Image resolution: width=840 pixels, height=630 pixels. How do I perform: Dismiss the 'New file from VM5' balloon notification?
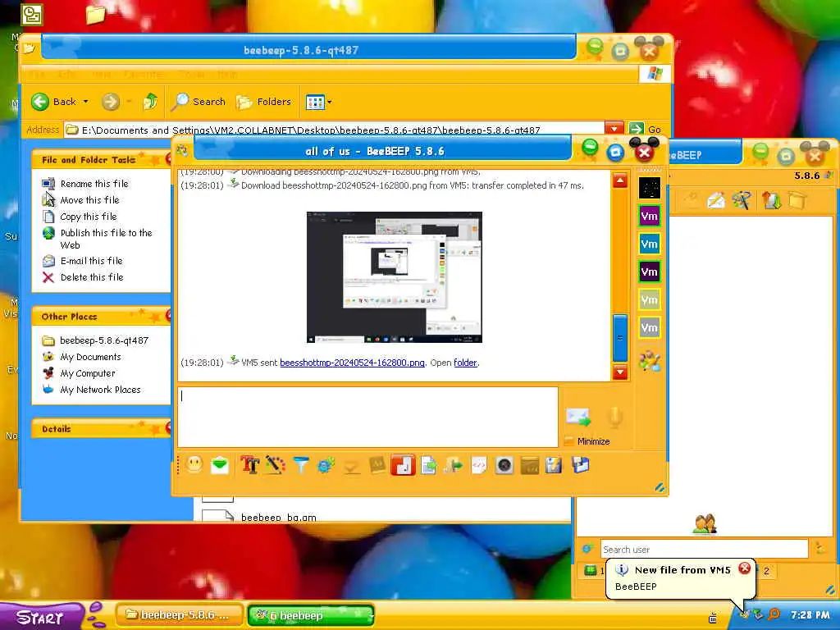(745, 568)
